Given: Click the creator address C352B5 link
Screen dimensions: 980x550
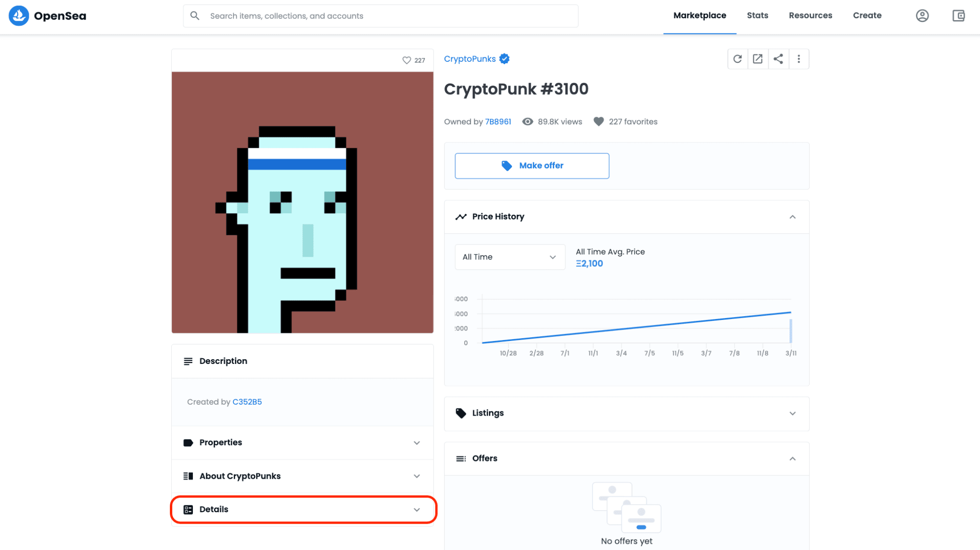Looking at the screenshot, I should tap(247, 401).
